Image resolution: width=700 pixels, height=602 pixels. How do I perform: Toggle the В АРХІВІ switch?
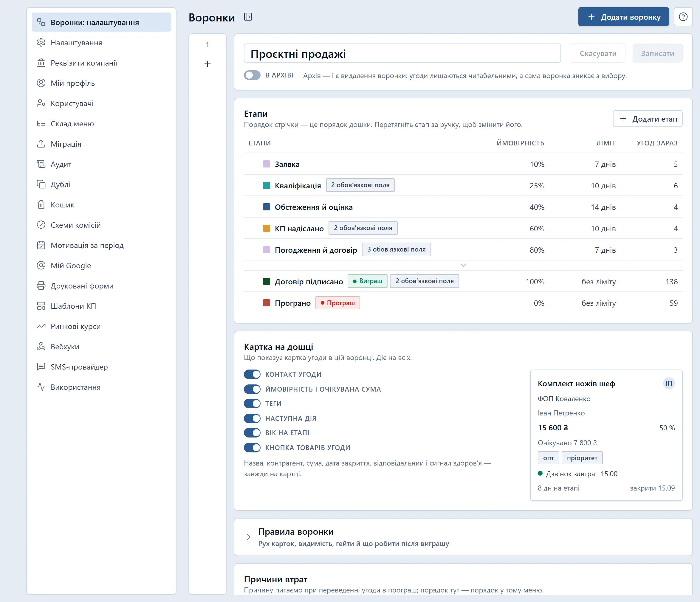click(x=252, y=75)
